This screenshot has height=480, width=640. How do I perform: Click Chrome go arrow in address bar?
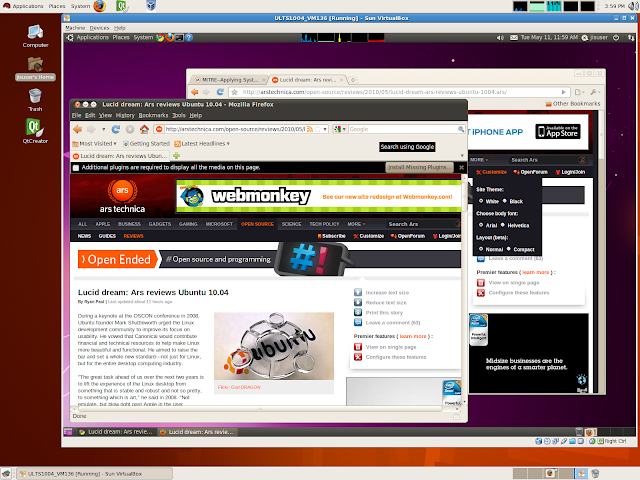pyautogui.click(x=564, y=92)
